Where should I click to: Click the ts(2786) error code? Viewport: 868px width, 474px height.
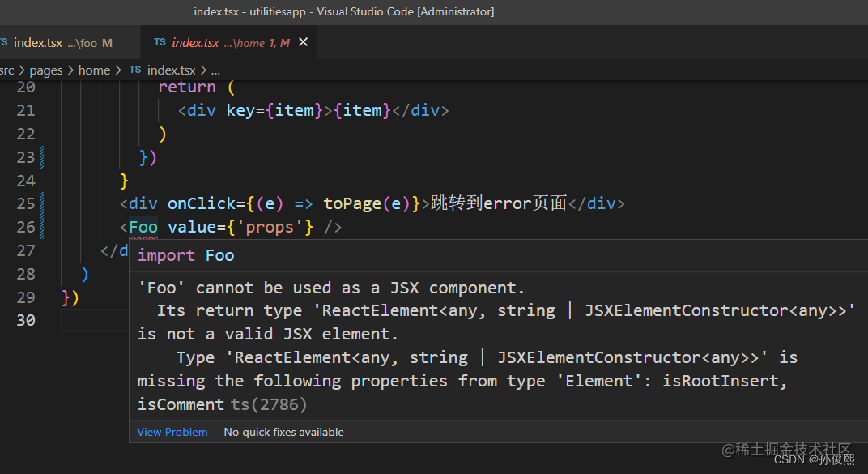click(269, 404)
